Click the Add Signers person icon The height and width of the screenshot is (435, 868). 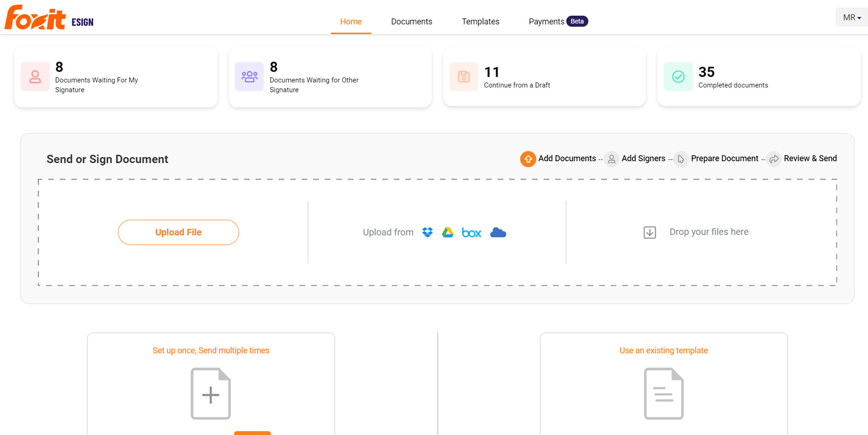point(612,159)
